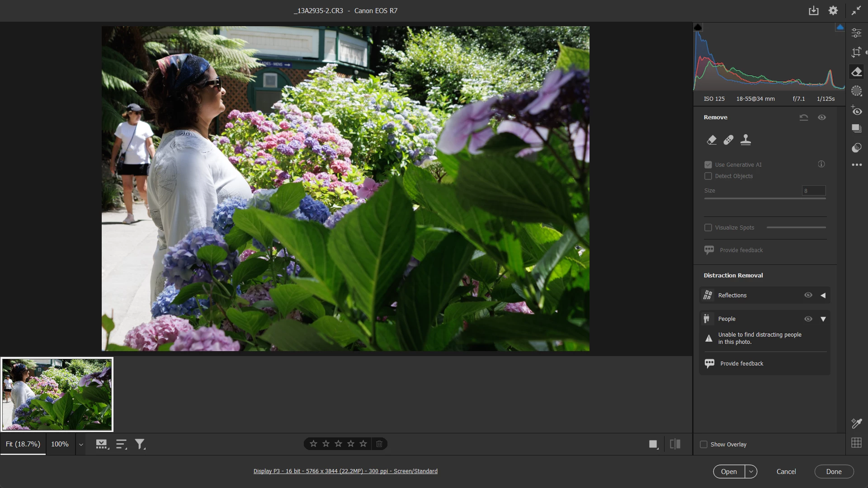The image size is (868, 488).
Task: Collapse the People section arrow
Action: pyautogui.click(x=823, y=319)
